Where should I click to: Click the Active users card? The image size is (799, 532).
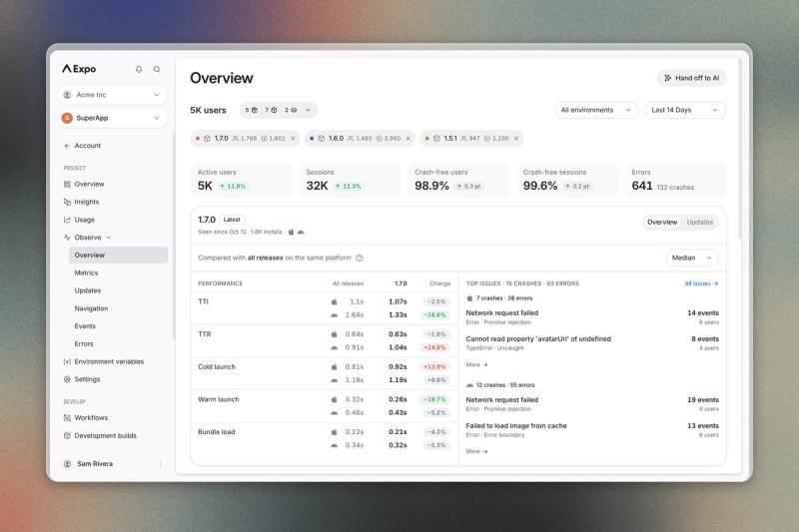click(242, 180)
